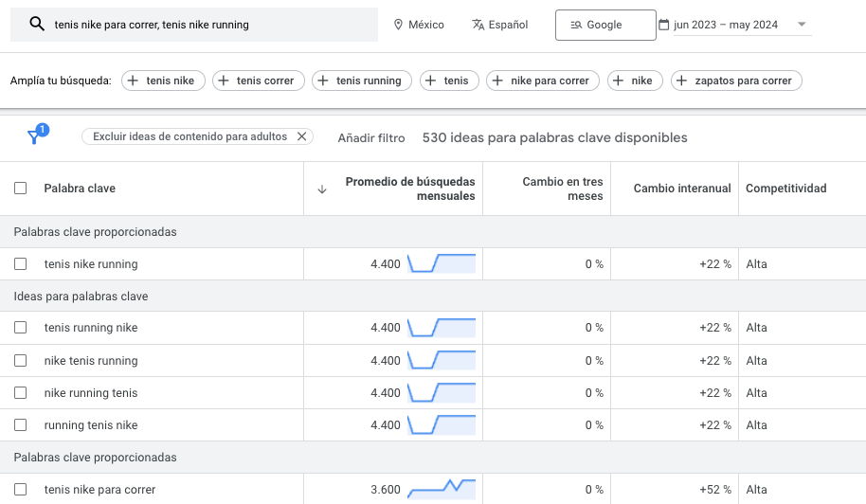Change the México location setting
Viewport: 866px width, 504px height.
click(419, 25)
